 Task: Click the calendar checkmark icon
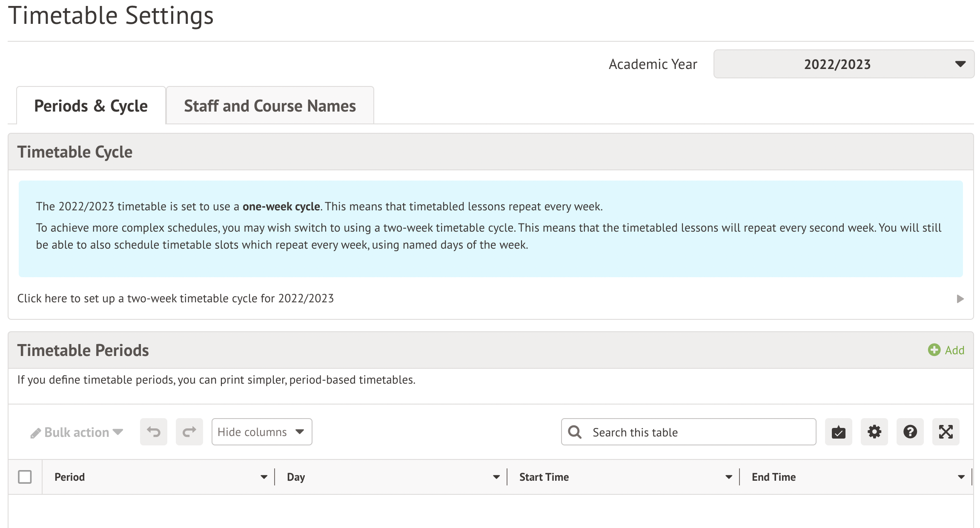click(838, 432)
